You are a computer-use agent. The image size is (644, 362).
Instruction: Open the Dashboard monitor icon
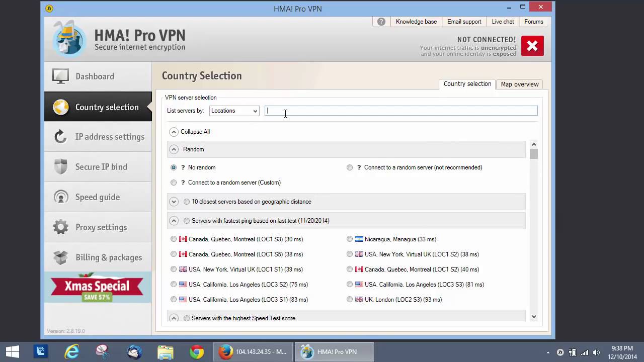coord(61,76)
